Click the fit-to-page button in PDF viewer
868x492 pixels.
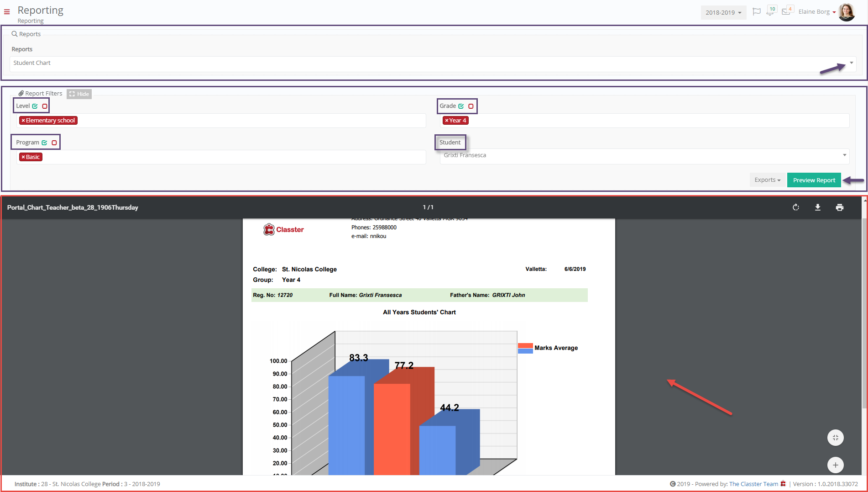pos(835,438)
